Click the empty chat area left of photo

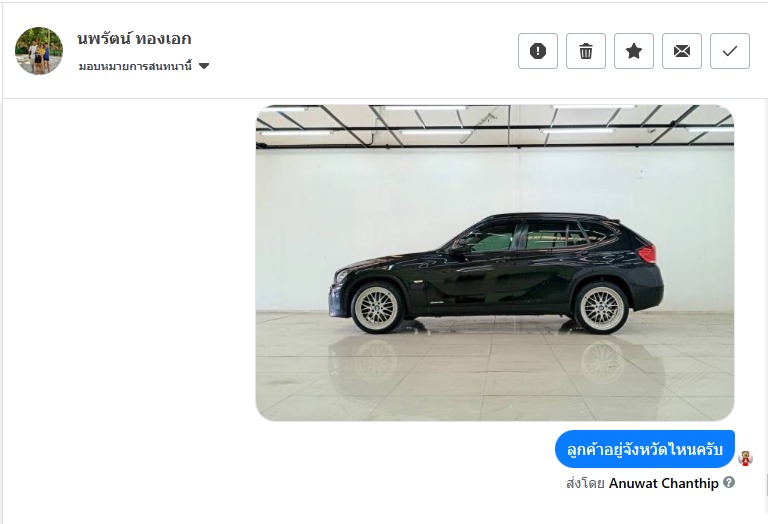(x=129, y=263)
